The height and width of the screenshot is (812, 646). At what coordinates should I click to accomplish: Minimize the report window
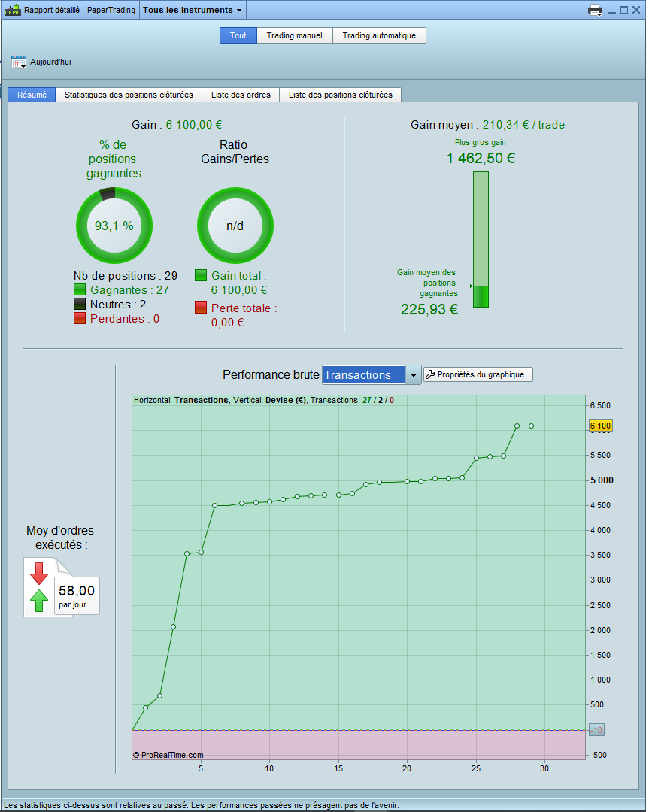click(x=612, y=11)
